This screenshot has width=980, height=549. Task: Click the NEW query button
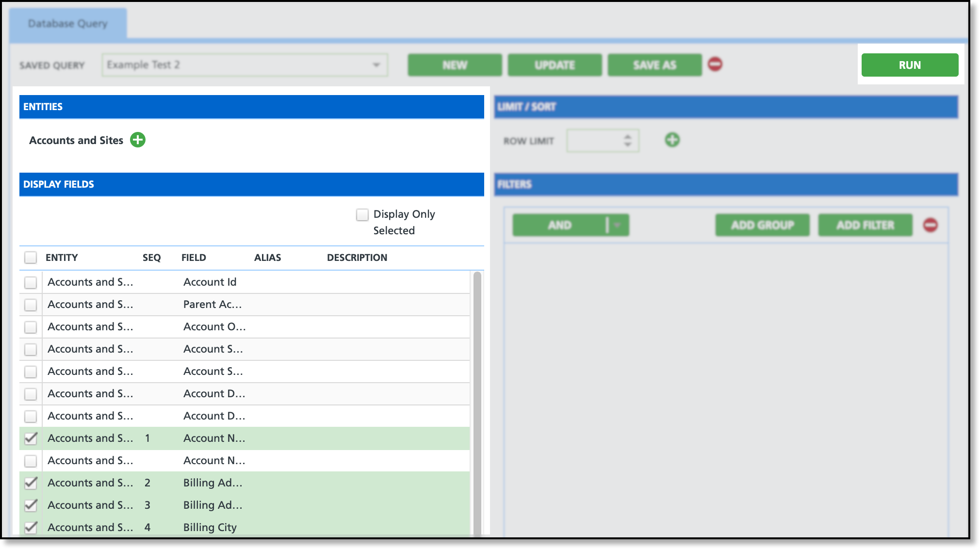(x=455, y=65)
